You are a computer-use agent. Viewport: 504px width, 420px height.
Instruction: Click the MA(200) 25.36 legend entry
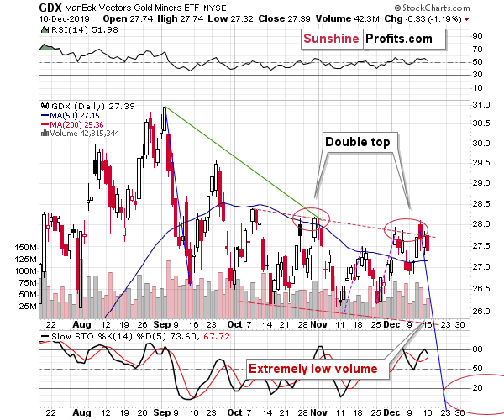(76, 124)
